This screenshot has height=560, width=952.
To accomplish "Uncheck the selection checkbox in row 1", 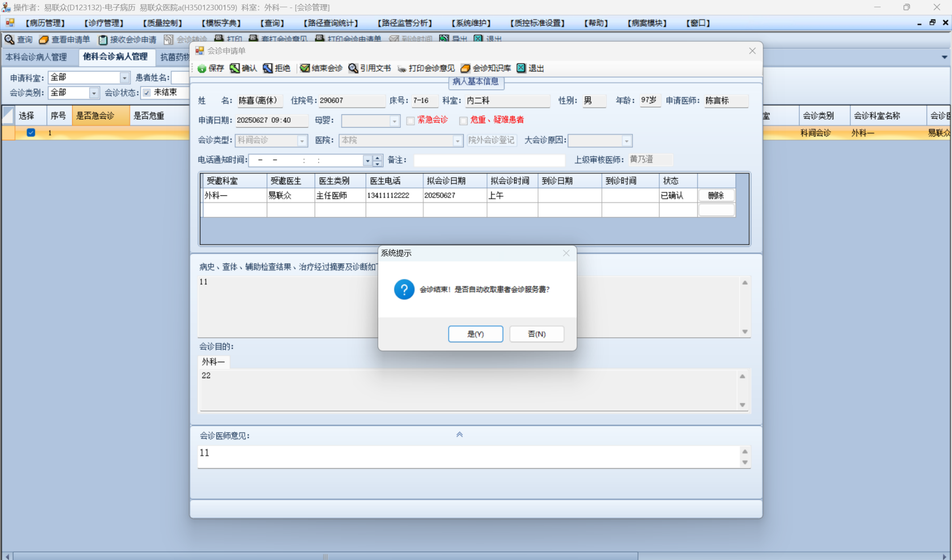I will [31, 133].
